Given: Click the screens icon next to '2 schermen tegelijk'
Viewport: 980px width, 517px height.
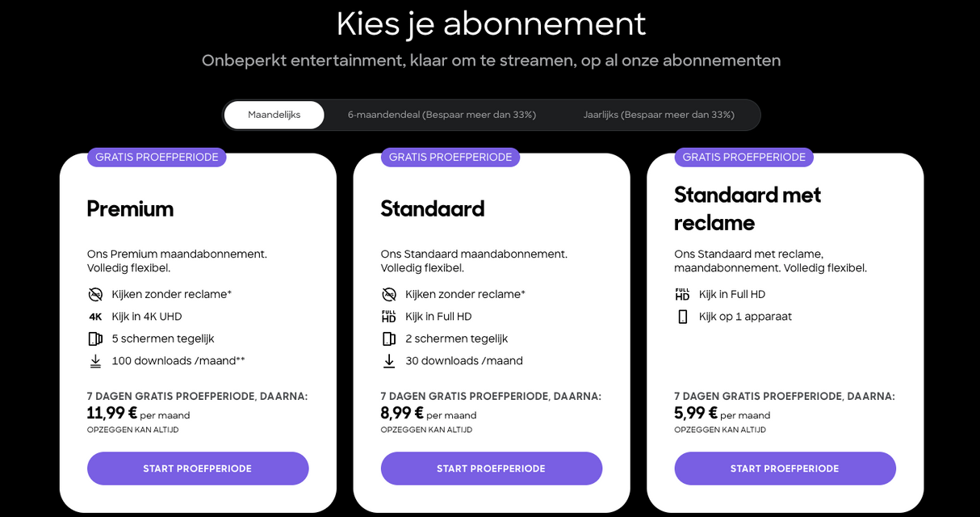Looking at the screenshot, I should coord(388,338).
